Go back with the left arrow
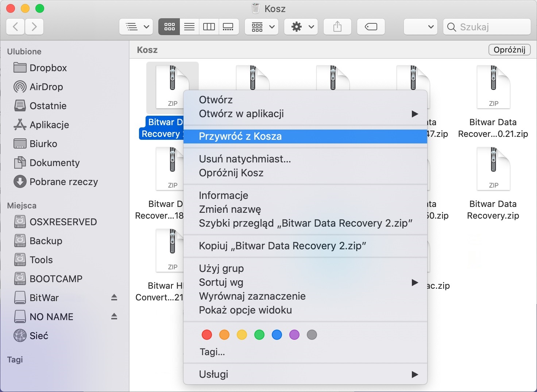The height and width of the screenshot is (392, 537). click(16, 27)
